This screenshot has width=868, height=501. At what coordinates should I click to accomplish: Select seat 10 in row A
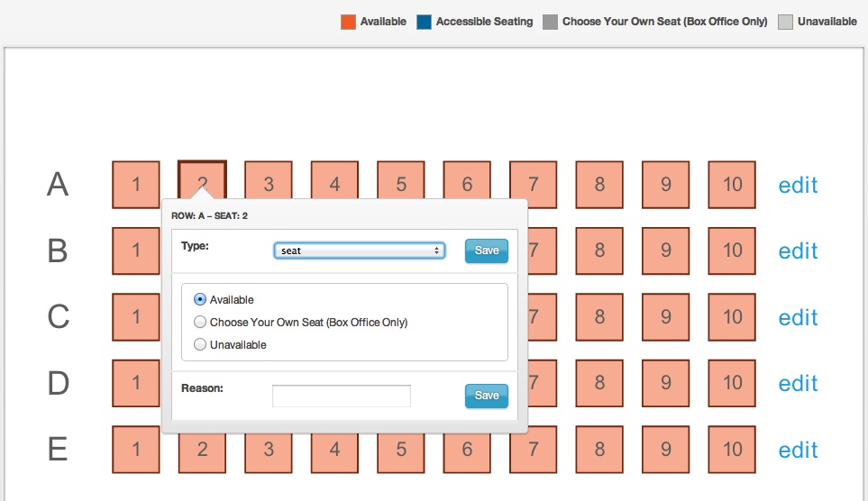732,185
